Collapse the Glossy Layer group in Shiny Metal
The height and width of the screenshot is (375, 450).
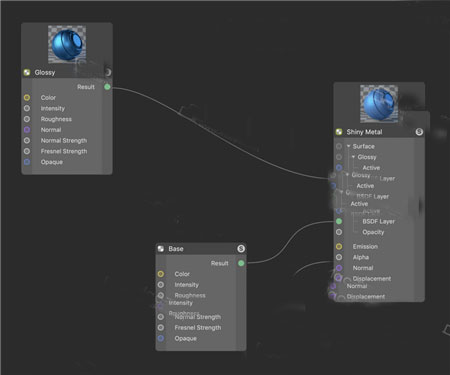click(348, 175)
